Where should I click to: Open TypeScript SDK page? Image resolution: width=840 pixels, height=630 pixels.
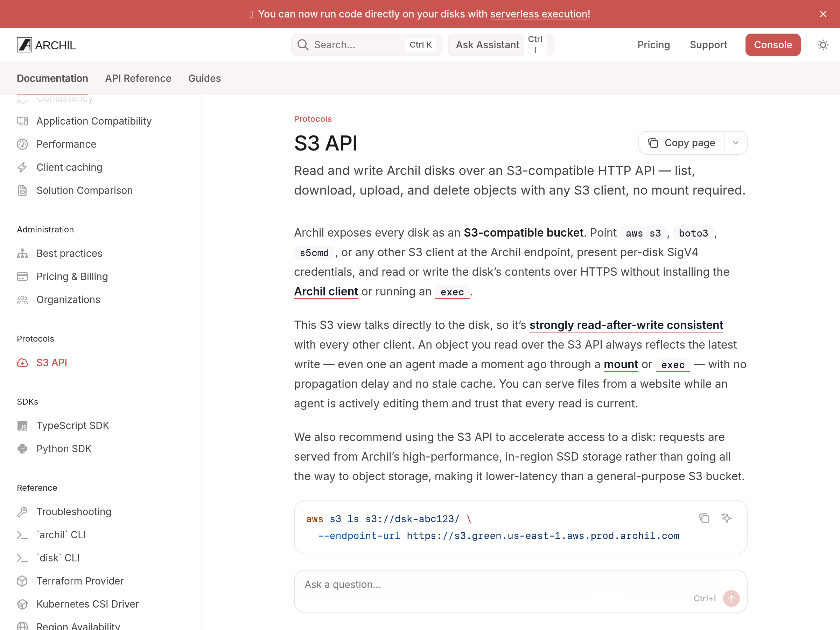point(73,426)
